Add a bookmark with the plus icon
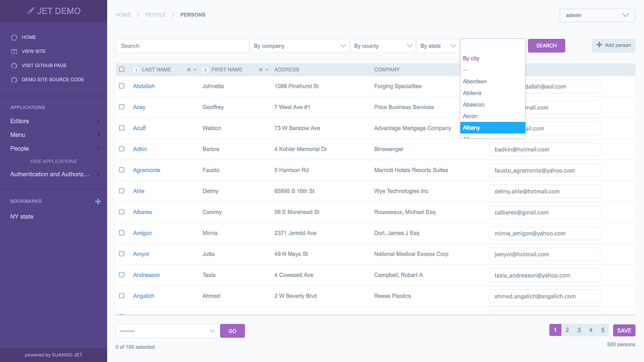Image resolution: width=644 pixels, height=362 pixels. coord(98,202)
